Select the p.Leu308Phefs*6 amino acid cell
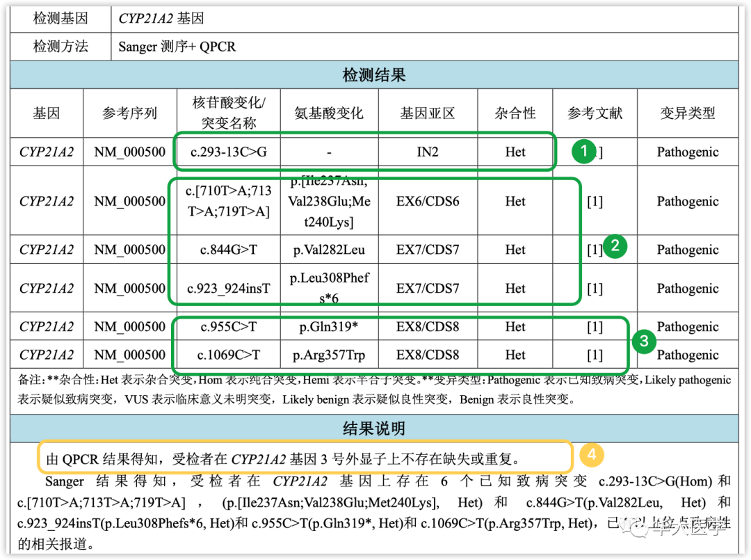 click(329, 288)
